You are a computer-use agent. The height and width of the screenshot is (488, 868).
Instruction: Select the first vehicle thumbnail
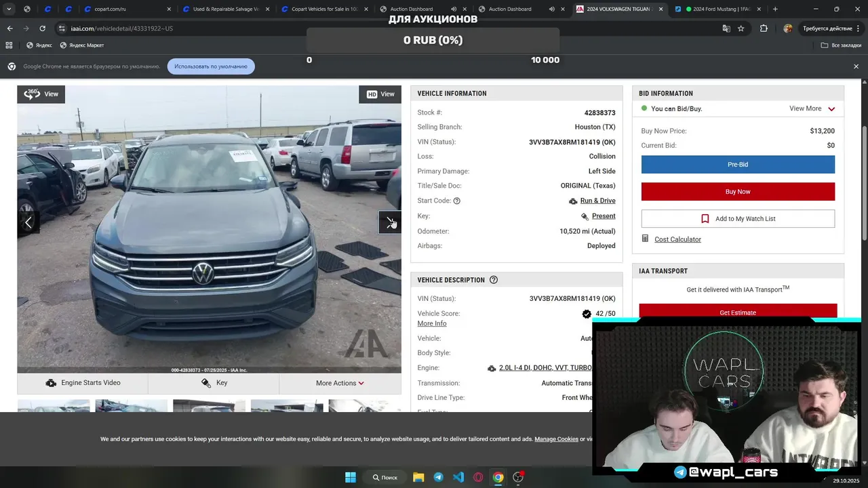[54, 406]
